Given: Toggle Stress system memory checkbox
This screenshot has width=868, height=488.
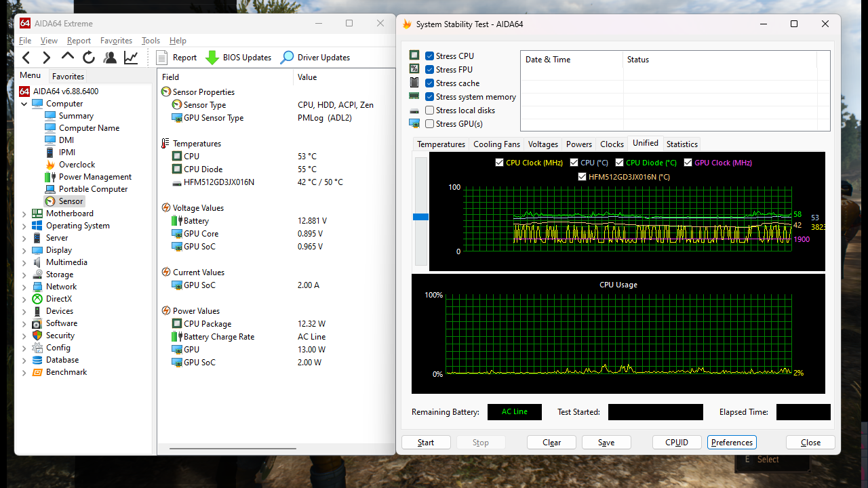Looking at the screenshot, I should pyautogui.click(x=429, y=97).
